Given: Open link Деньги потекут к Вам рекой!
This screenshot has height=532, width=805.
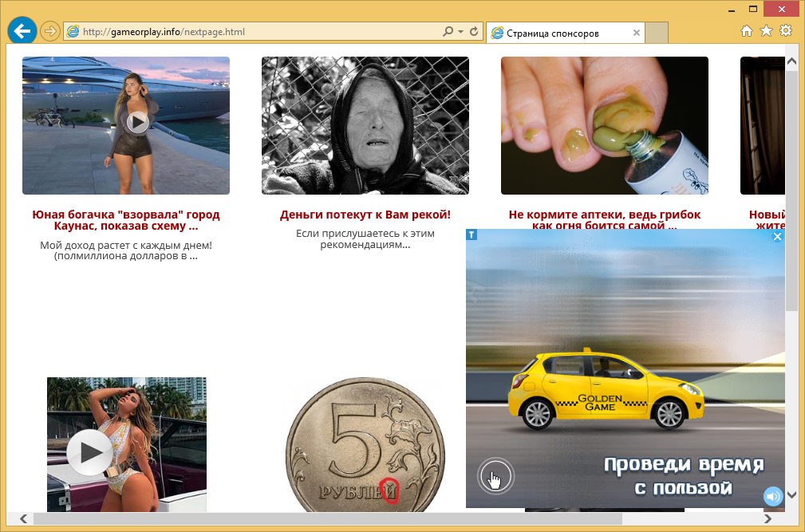Looking at the screenshot, I should 365,215.
